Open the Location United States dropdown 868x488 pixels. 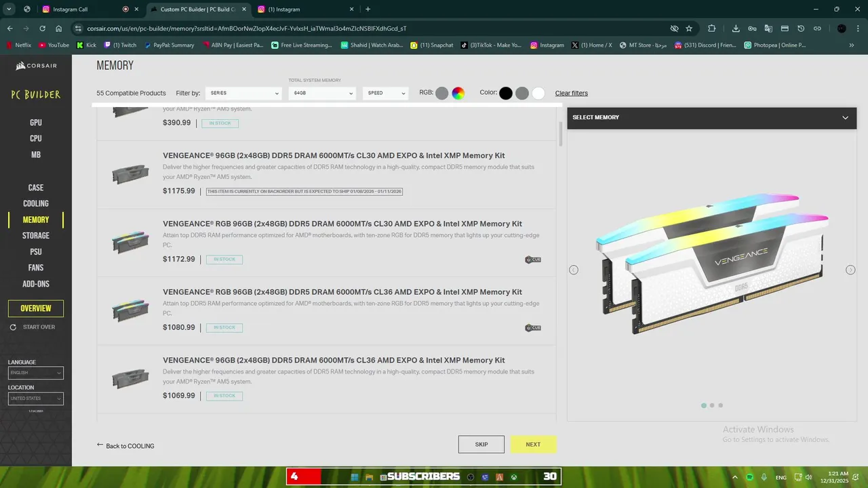coord(36,399)
